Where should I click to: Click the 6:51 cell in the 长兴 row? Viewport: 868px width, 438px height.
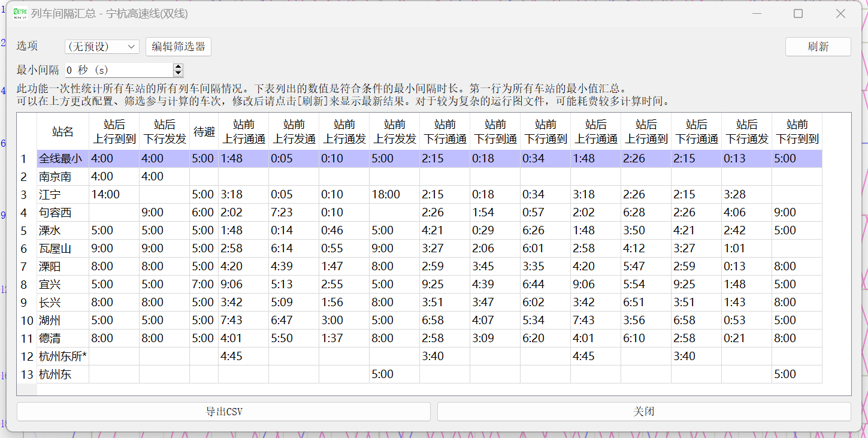point(646,303)
